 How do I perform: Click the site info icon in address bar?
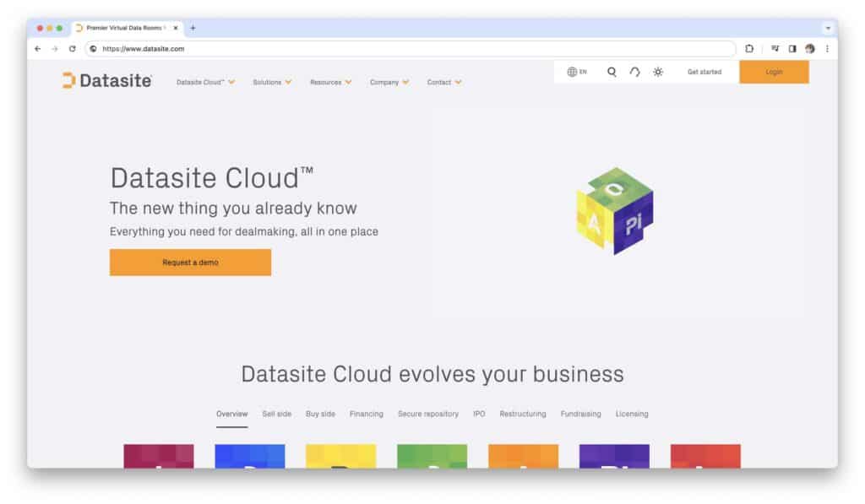93,48
